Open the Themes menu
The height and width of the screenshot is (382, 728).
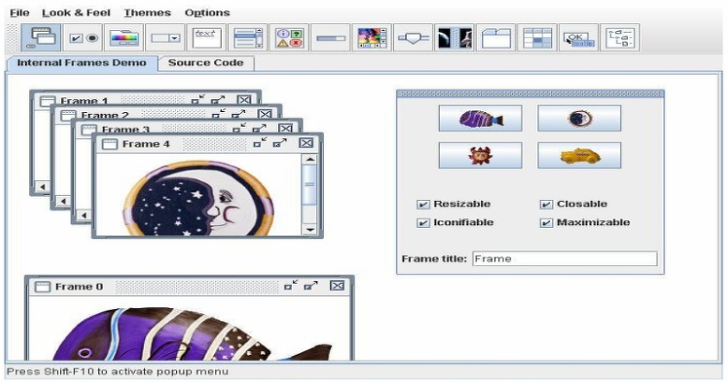(147, 13)
